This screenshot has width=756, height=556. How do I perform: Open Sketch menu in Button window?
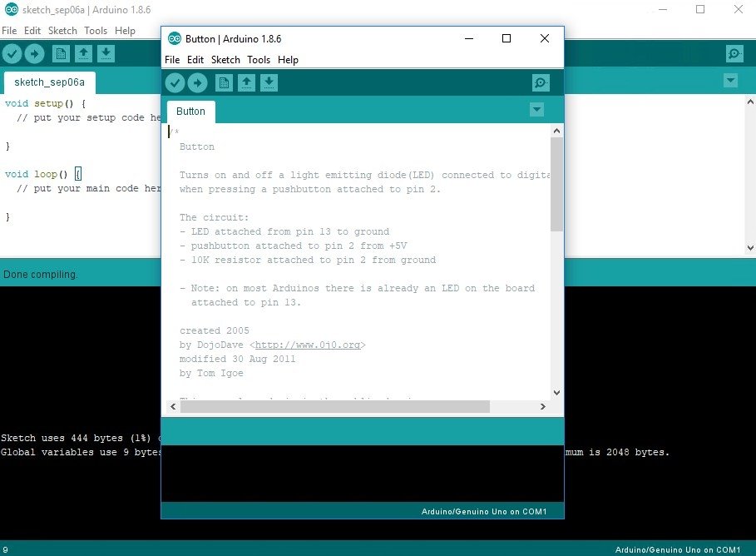[x=225, y=60]
